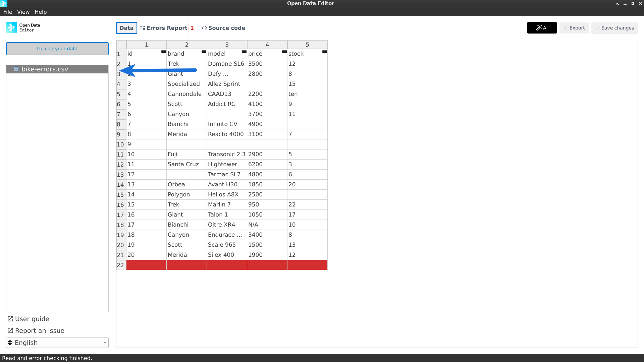This screenshot has width=644, height=362.
Task: Click the AI magic wand icon
Action: pyautogui.click(x=539, y=28)
